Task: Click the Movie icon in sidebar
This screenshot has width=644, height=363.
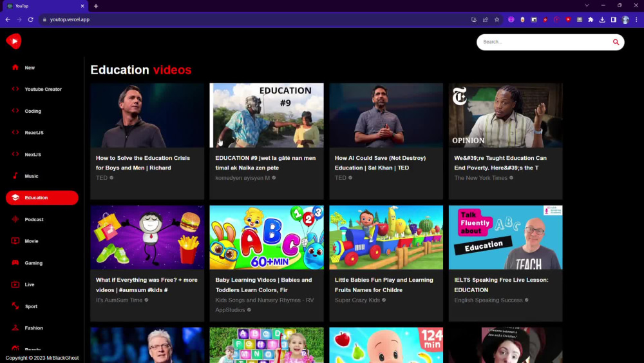Action: click(15, 241)
